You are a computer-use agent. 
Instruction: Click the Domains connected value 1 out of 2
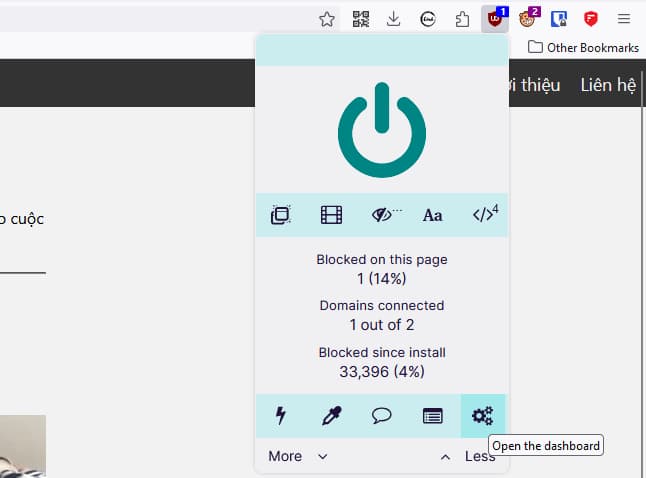[382, 325]
